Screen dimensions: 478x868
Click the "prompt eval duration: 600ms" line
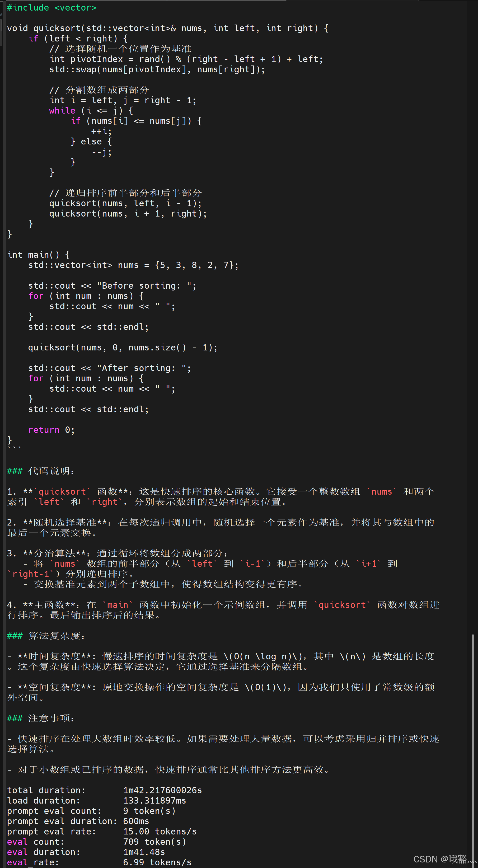click(x=78, y=821)
